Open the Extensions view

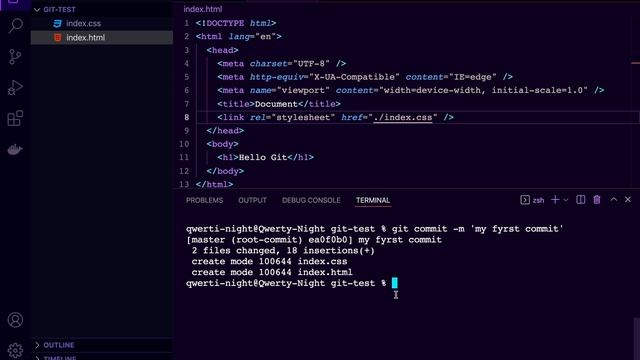[x=15, y=118]
